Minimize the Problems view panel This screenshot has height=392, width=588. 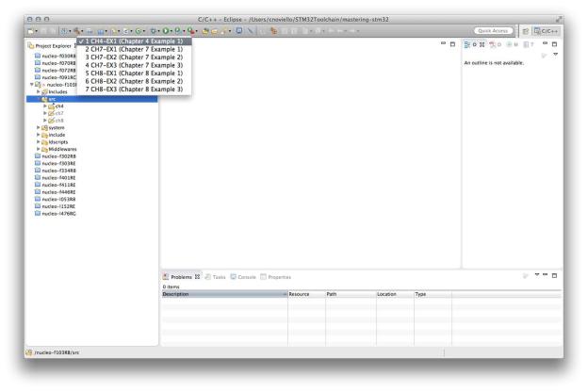(545, 275)
